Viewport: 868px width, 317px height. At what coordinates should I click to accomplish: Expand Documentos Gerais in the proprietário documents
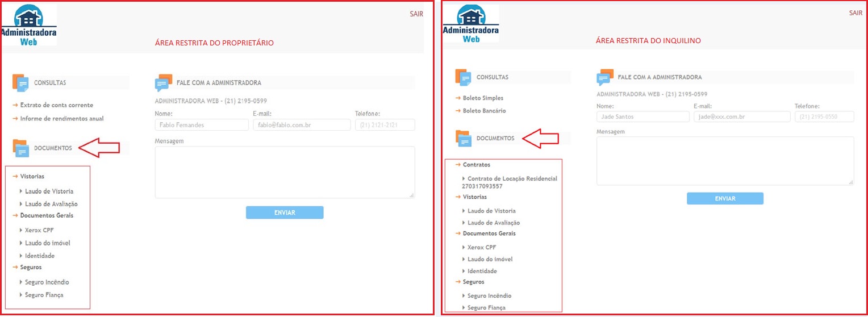pyautogui.click(x=47, y=215)
